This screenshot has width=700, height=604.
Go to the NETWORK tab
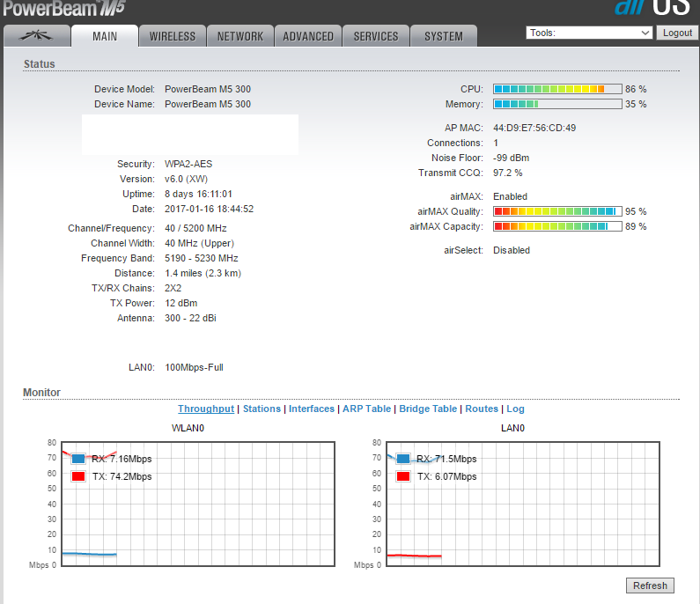tap(240, 36)
